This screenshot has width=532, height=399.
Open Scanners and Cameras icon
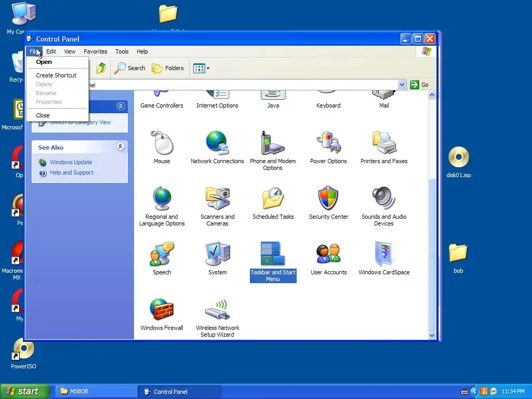click(218, 198)
